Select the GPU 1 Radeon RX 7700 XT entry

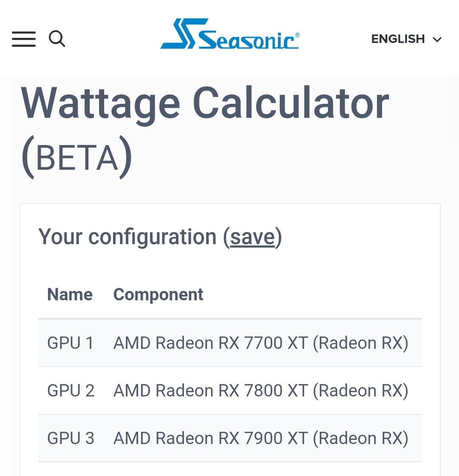[x=261, y=342]
